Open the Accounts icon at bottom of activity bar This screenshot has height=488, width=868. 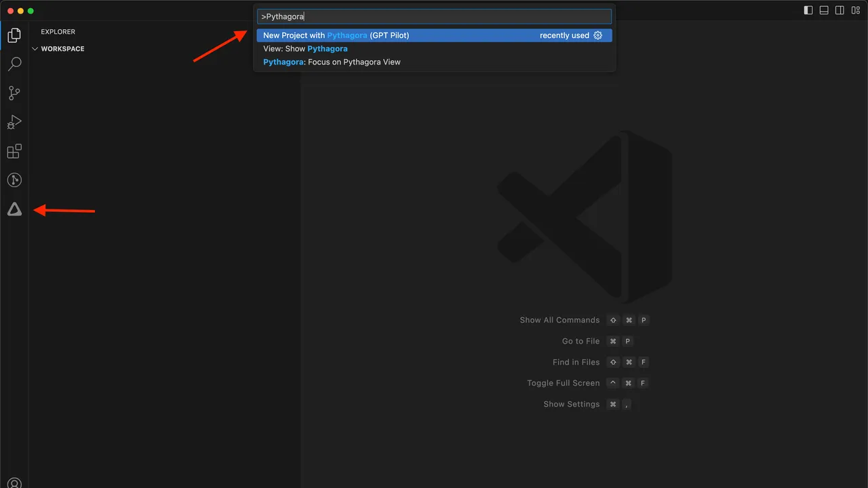14,483
